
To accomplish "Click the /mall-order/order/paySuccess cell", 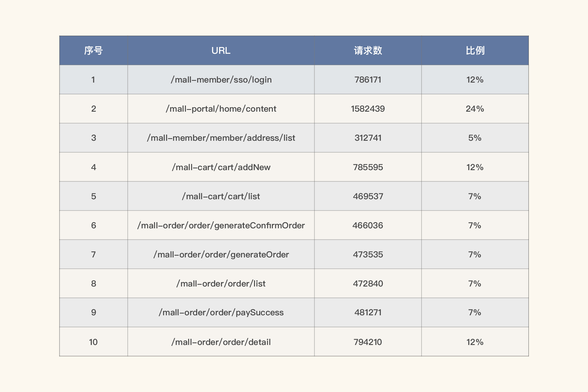I will coord(221,312).
